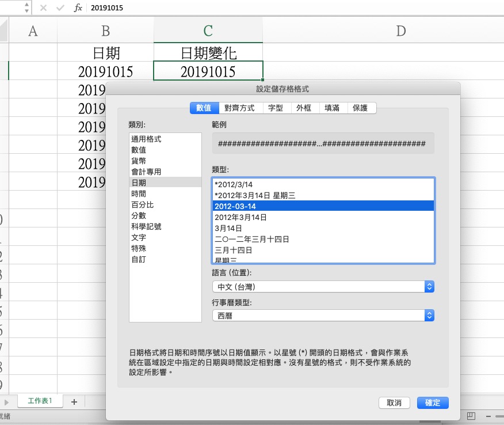Choose the *2012/3/14 date type
Viewport: 504px width, 425px height.
[x=323, y=185]
